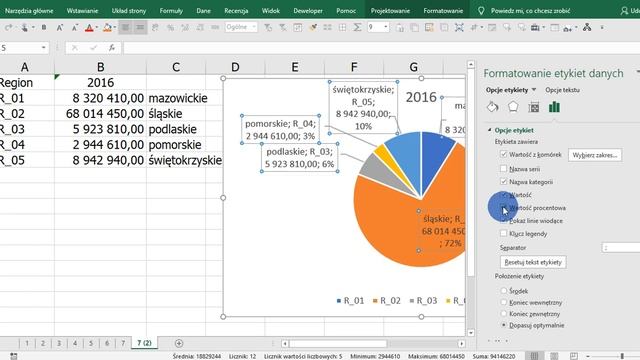Open the Effects pentagon icon in format pane
The image size is (640, 360).
pyautogui.click(x=513, y=107)
